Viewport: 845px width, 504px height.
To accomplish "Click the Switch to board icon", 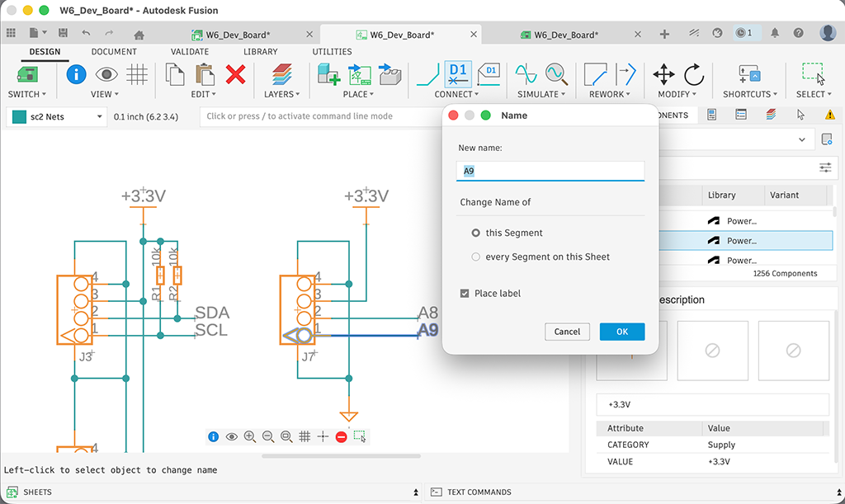I will point(27,74).
